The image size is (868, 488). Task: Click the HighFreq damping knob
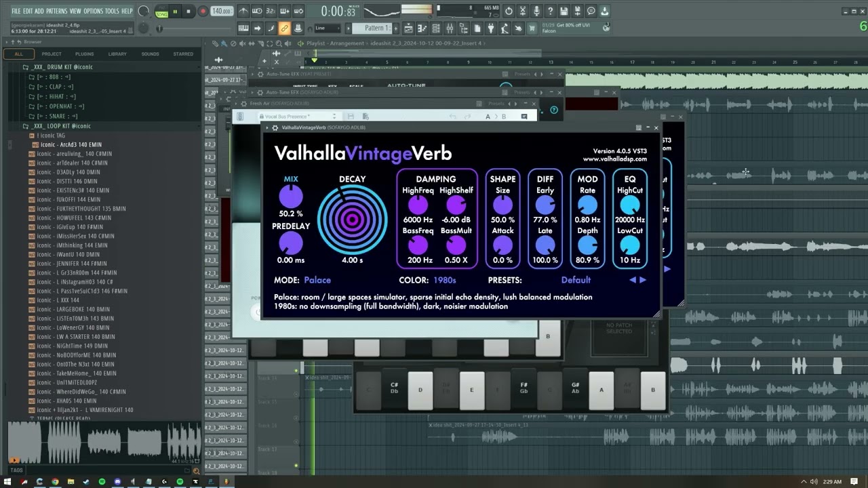click(418, 205)
